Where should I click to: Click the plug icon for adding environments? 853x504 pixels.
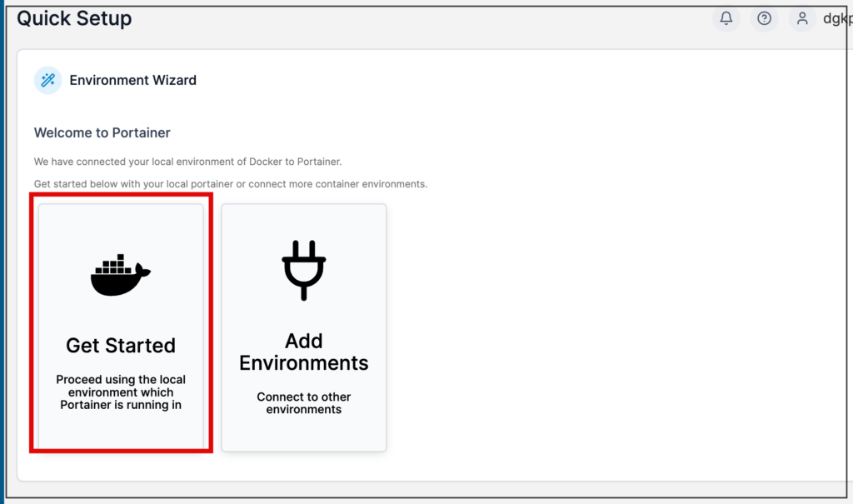tap(303, 270)
